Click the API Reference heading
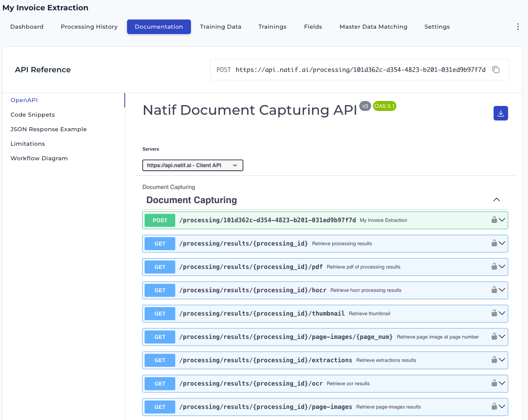Image resolution: width=528 pixels, height=420 pixels. pyautogui.click(x=43, y=70)
